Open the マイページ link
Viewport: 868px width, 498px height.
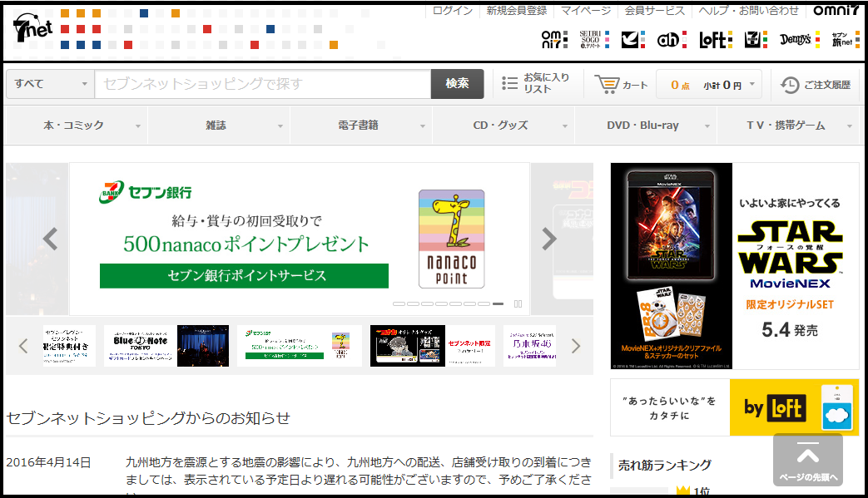(x=586, y=10)
